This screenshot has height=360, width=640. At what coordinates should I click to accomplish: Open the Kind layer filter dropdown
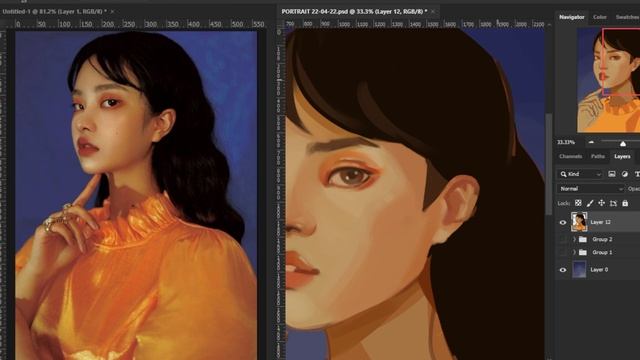pos(580,174)
